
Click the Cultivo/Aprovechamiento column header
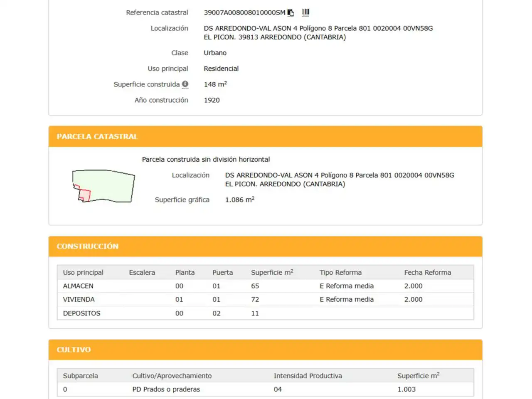172,376
